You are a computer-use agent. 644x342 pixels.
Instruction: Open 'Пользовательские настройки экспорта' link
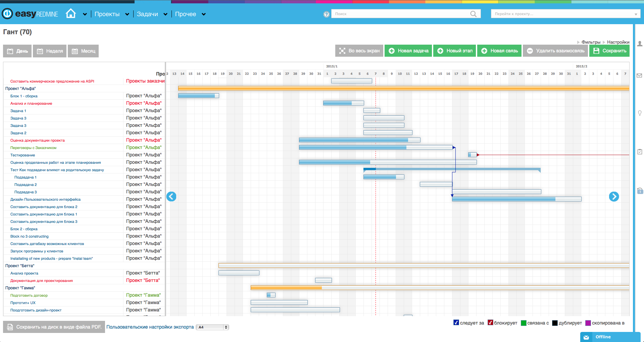click(x=150, y=327)
